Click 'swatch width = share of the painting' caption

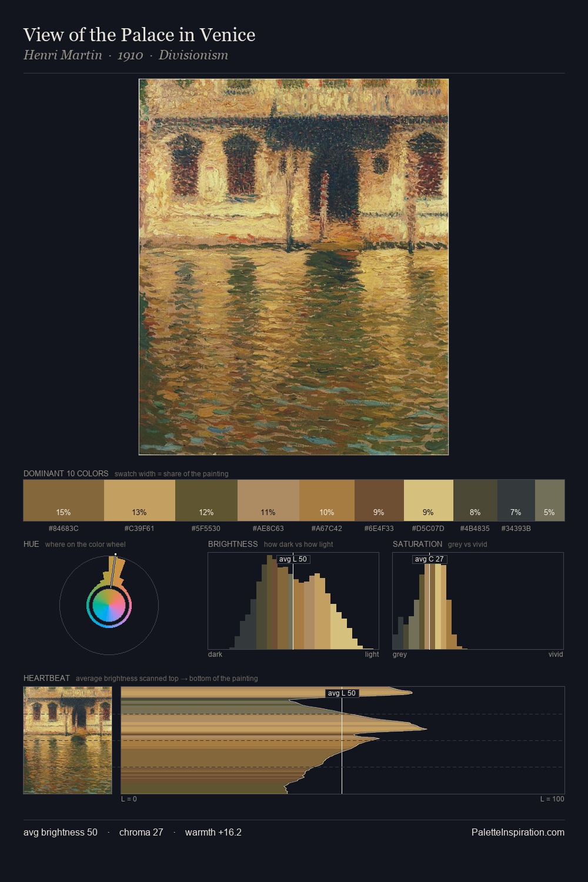click(172, 474)
